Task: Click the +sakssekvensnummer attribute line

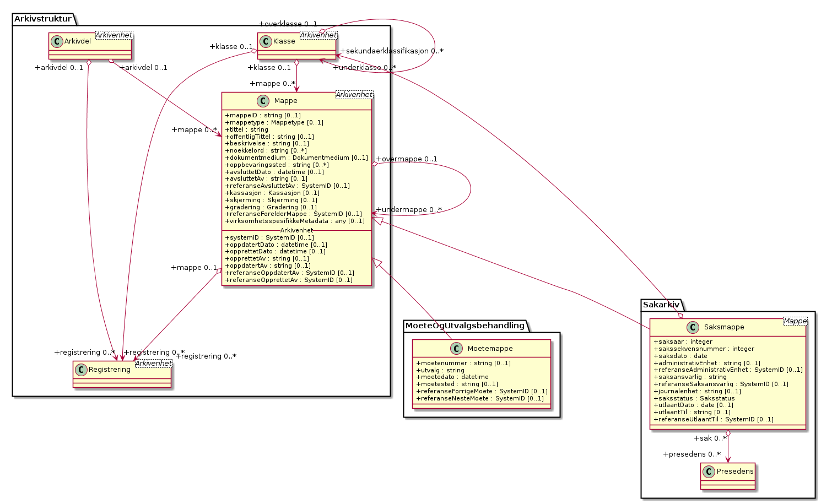Action: 704,349
